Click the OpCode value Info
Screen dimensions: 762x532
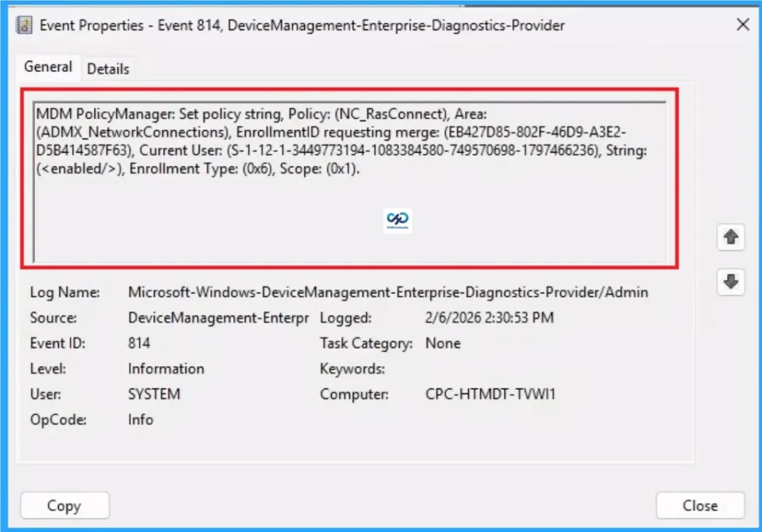click(x=141, y=420)
